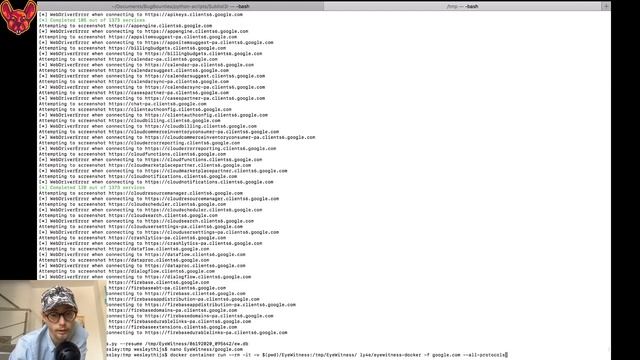Click WebDriverError line for cloudresourcemanager.clients6.google.com
This screenshot has height=360, width=640.
click(159, 198)
